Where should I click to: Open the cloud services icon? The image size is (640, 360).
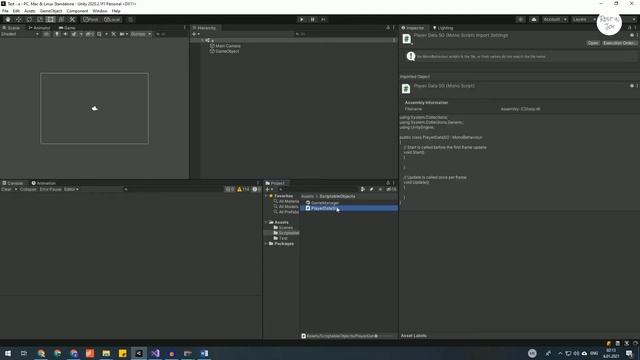click(533, 19)
